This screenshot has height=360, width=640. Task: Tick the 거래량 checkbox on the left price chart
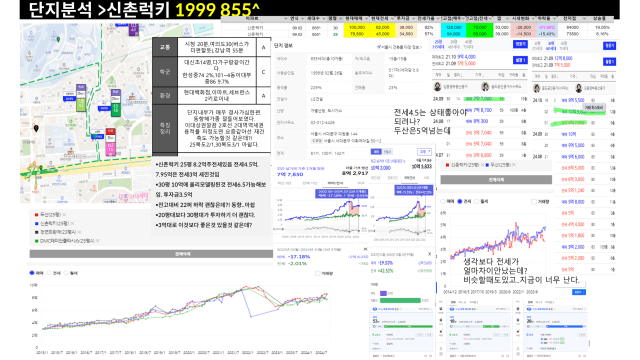(x=318, y=273)
